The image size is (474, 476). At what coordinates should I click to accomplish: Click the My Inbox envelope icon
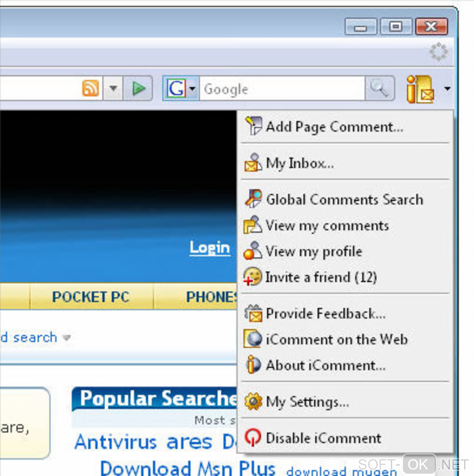pos(253,163)
